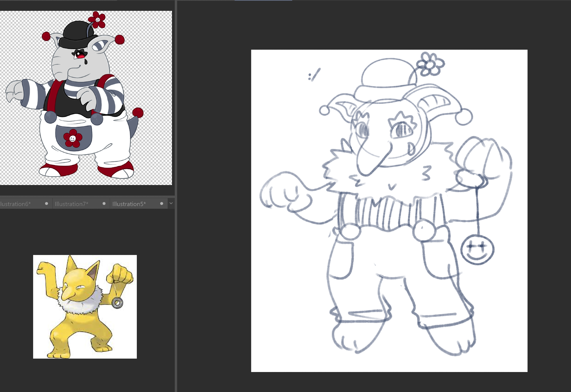This screenshot has height=392, width=571.
Task: Click the colored mime elephant illustration view
Action: (86, 98)
